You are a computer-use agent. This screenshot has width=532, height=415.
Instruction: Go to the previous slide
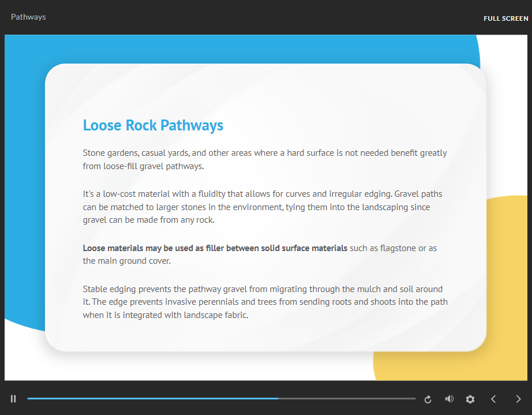(x=493, y=399)
